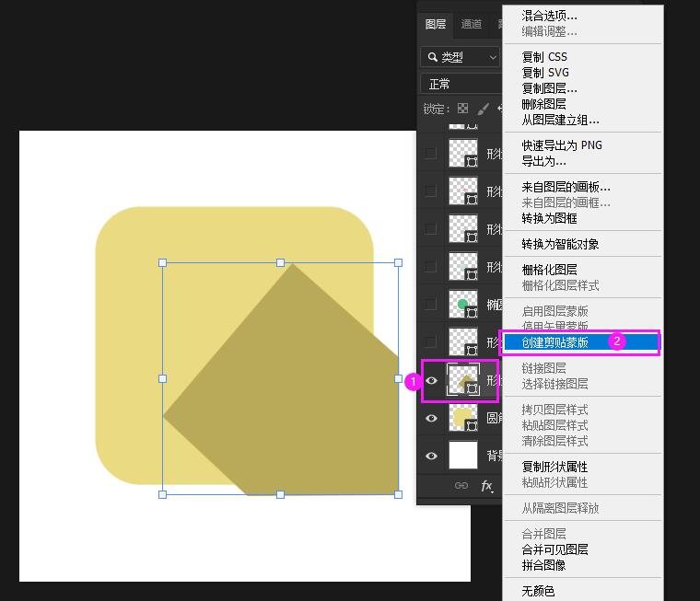Select 无颜色 label option

tap(538, 591)
